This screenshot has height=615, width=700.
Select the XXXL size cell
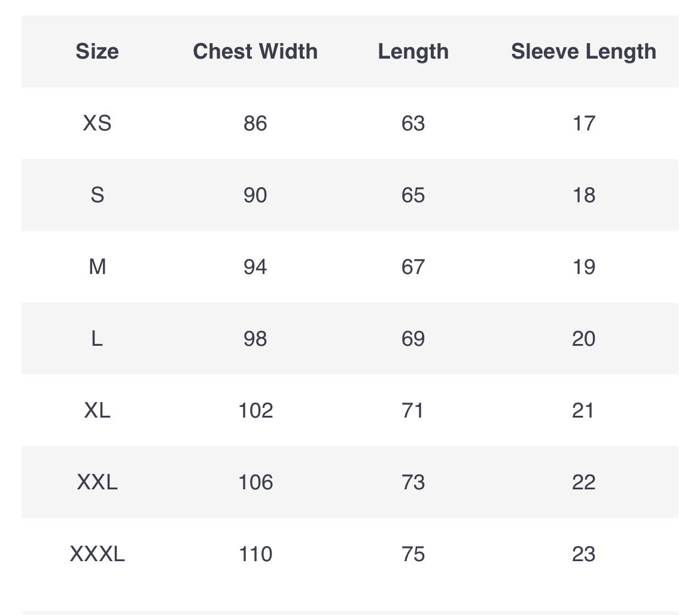tap(97, 554)
